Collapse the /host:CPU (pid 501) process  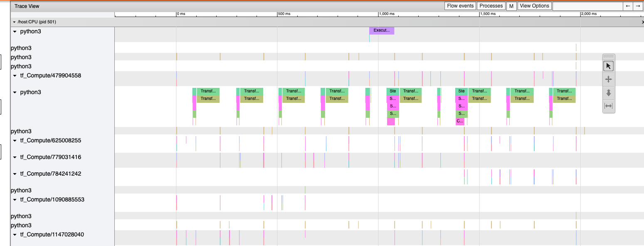[15, 22]
